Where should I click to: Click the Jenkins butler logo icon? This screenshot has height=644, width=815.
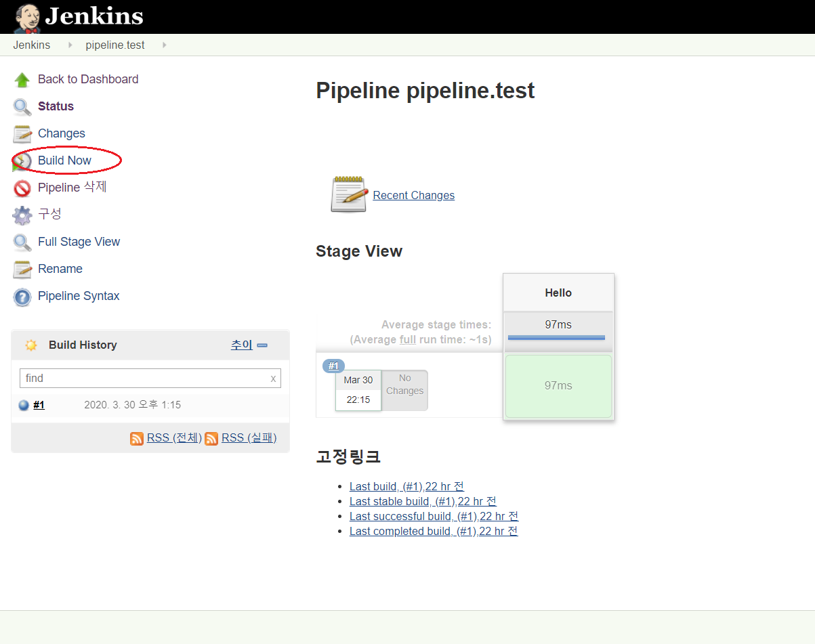(27, 18)
